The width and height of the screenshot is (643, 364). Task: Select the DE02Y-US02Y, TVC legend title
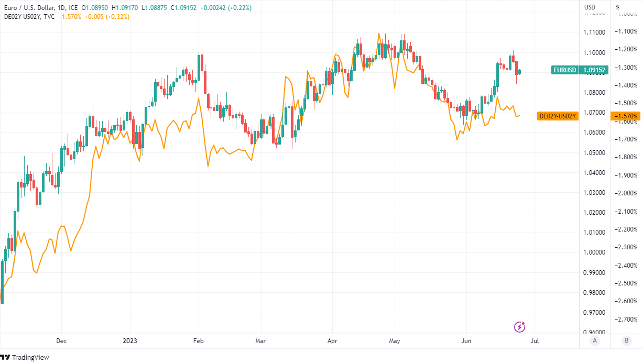point(29,17)
